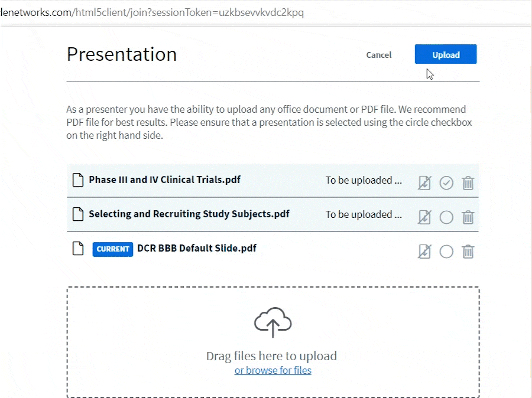532x398 pixels.
Task: Click the 'Drag files here to upload' dropzone text
Action: (271, 356)
